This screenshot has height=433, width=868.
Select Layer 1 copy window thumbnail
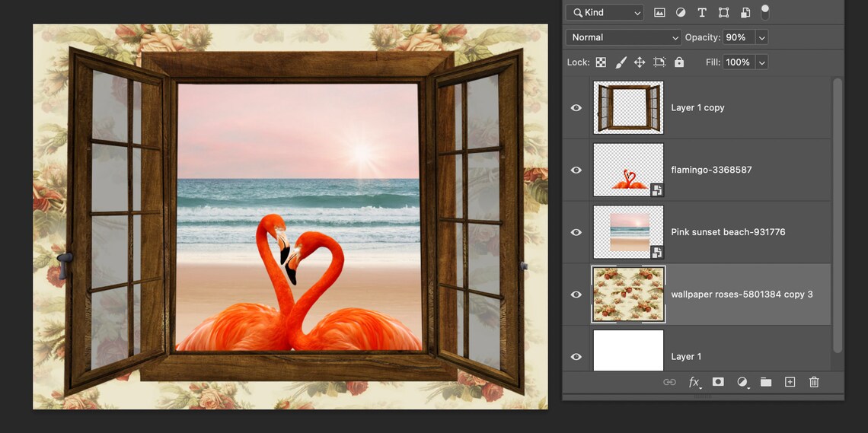pos(628,107)
